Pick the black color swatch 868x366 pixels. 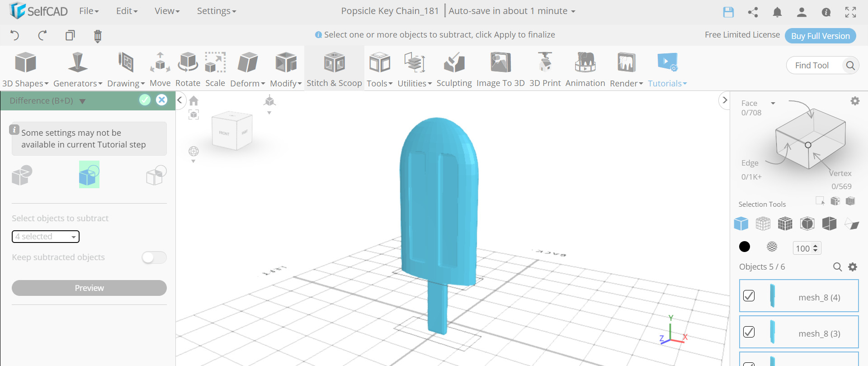click(x=745, y=247)
